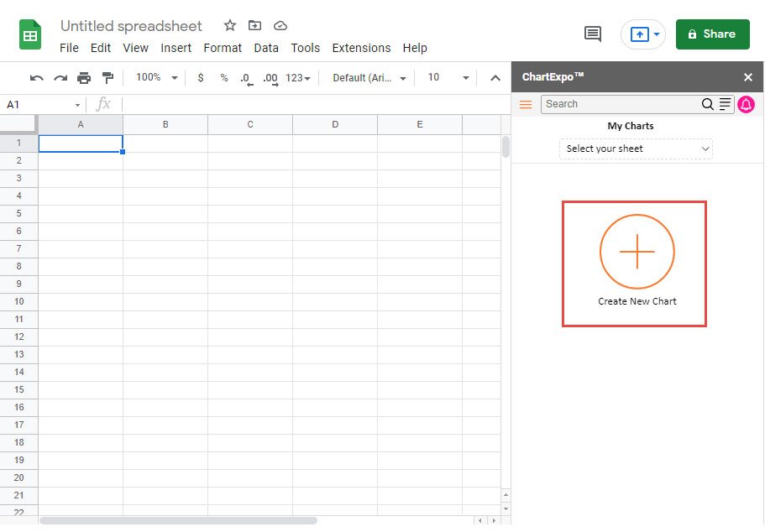Click the Google Sheets home logo
Screen dimensions: 765x532
[29, 34]
